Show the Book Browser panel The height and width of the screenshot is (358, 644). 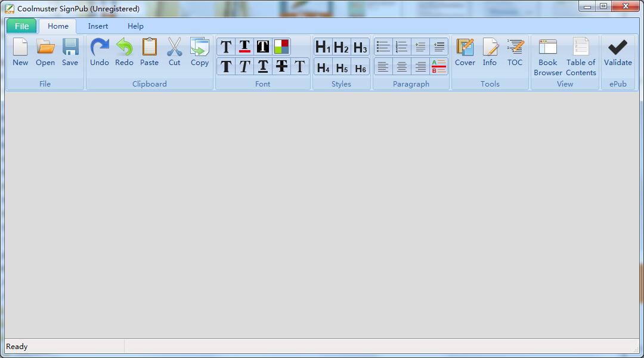tap(548, 57)
